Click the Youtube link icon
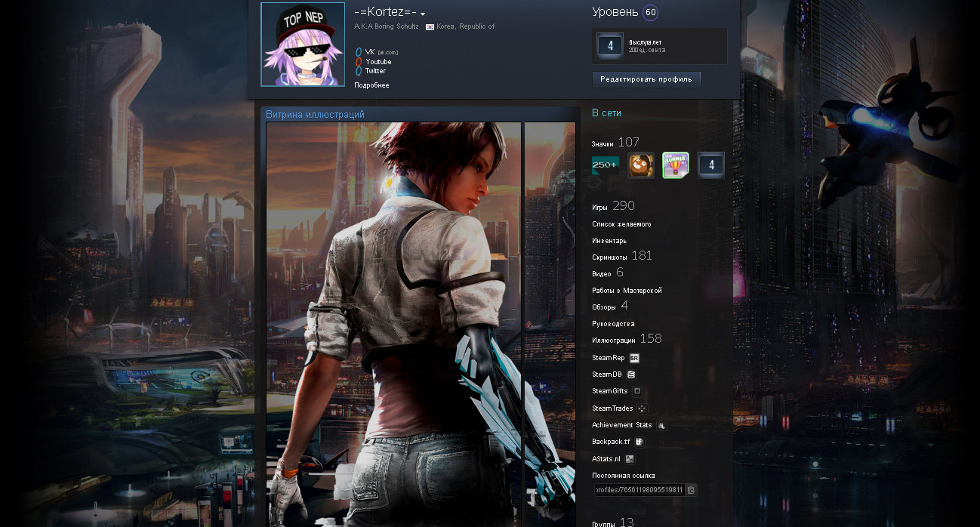980x527 pixels. 359,62
